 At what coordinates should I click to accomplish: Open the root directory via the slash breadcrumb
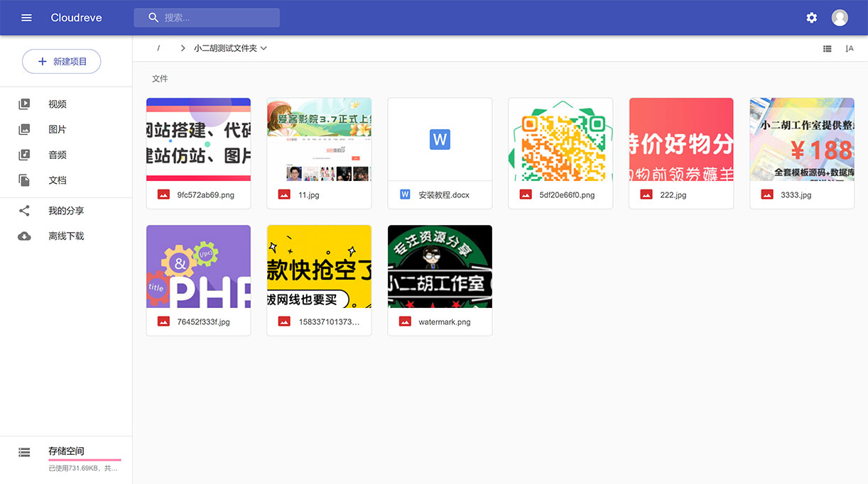[x=158, y=48]
